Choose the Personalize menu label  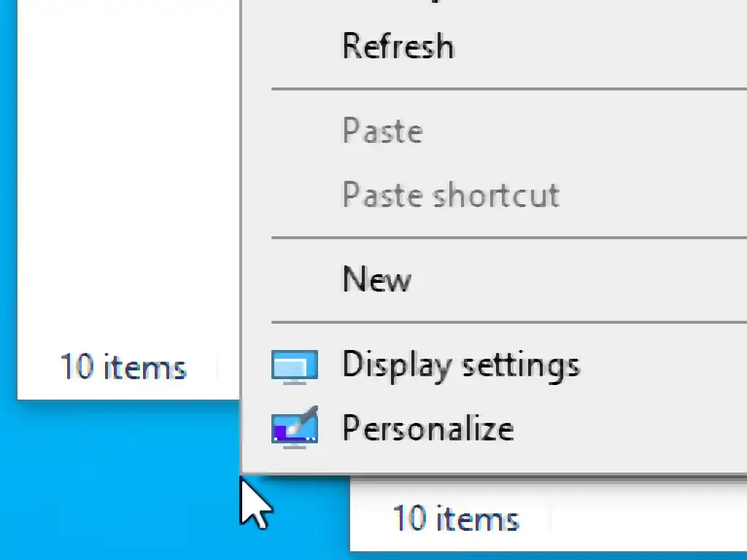(x=427, y=428)
